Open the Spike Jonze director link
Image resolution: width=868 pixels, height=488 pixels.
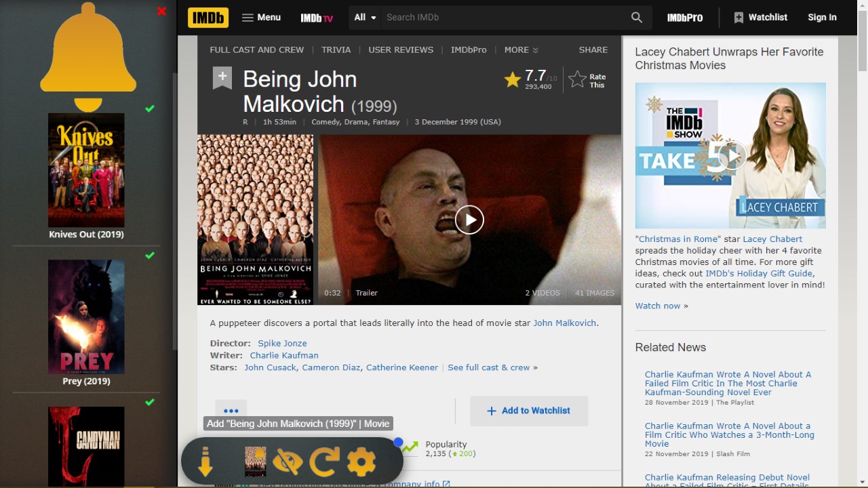click(282, 343)
